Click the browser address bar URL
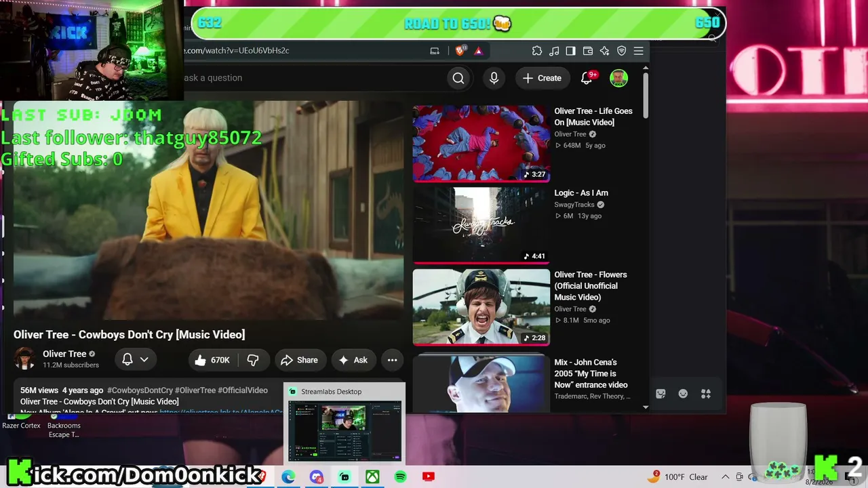The image size is (868, 488). point(237,51)
